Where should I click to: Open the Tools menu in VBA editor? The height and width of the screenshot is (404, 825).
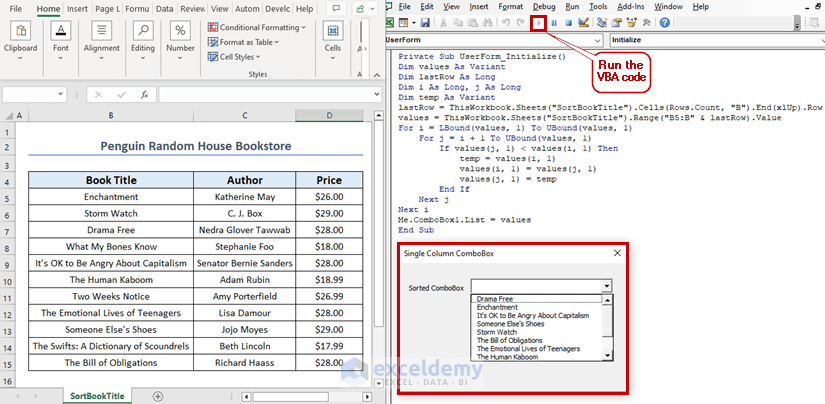[598, 7]
